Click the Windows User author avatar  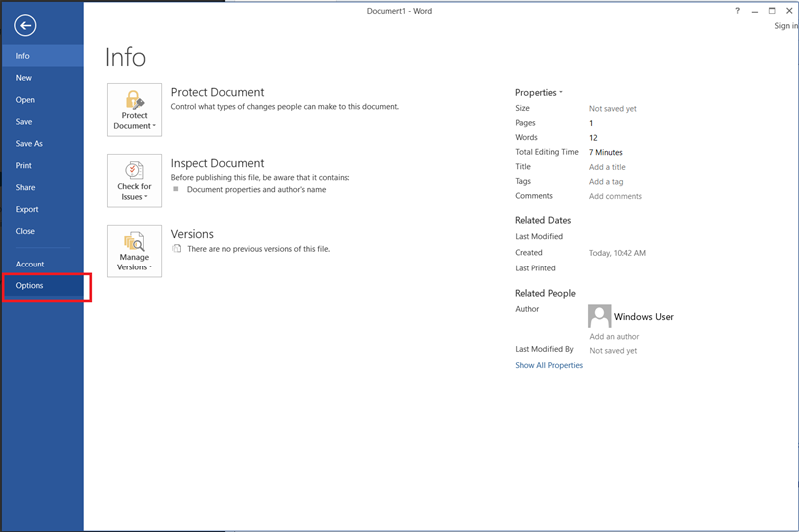(x=600, y=316)
